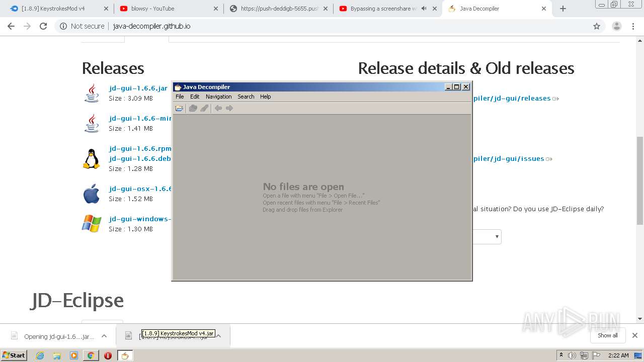The height and width of the screenshot is (362, 644).
Task: Click the jd-gui-windows download link
Action: [x=140, y=219]
